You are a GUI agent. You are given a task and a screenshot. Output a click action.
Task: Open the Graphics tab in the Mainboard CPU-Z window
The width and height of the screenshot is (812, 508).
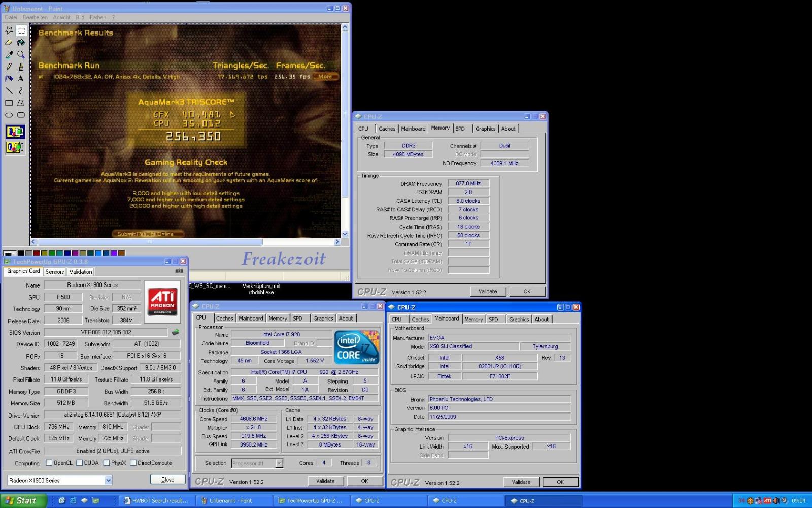coord(519,320)
